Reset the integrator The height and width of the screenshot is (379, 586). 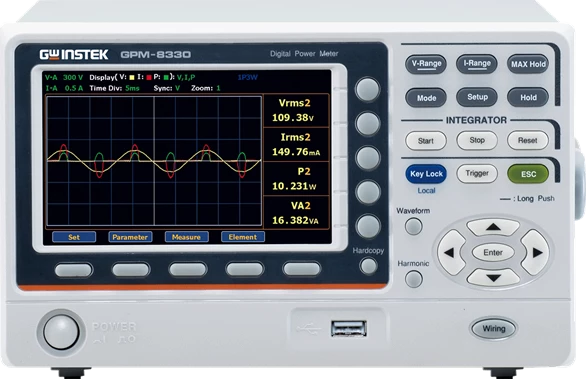pyautogui.click(x=528, y=141)
